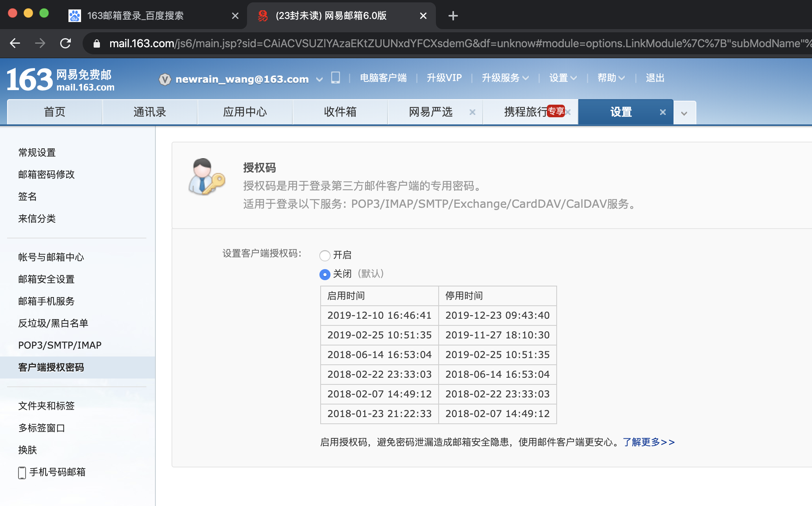Click the 2019-11-27 18:10:30 cell

498,335
